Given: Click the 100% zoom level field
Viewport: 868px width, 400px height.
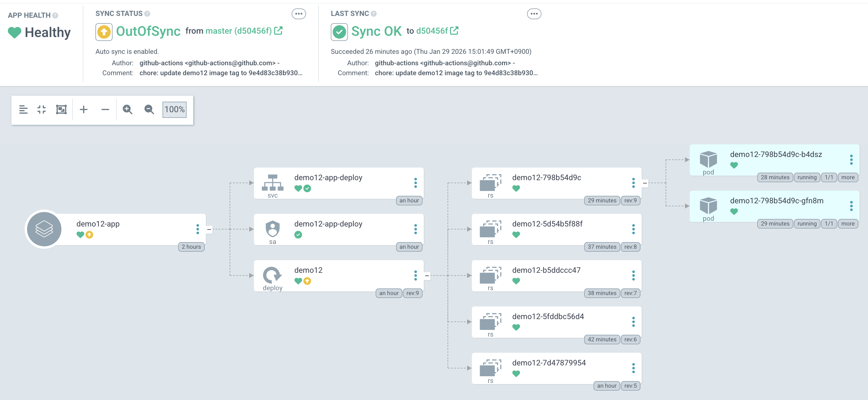Looking at the screenshot, I should tap(174, 109).
